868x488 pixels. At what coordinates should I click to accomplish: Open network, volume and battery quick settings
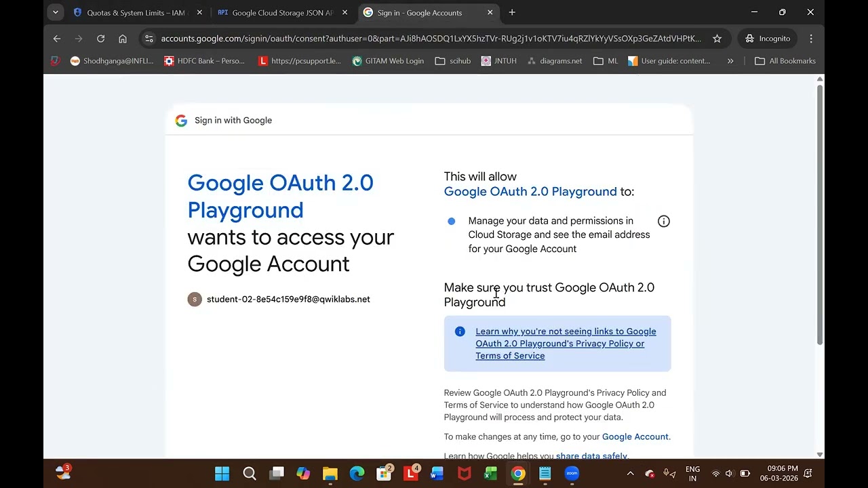point(730,474)
